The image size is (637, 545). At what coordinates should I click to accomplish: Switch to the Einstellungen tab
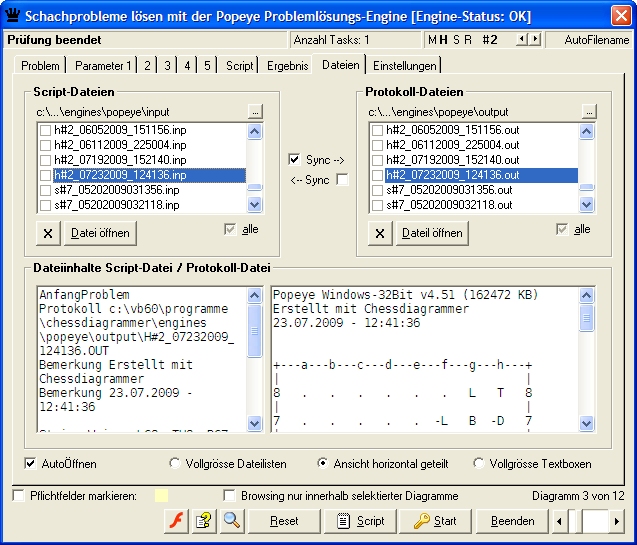click(x=405, y=66)
